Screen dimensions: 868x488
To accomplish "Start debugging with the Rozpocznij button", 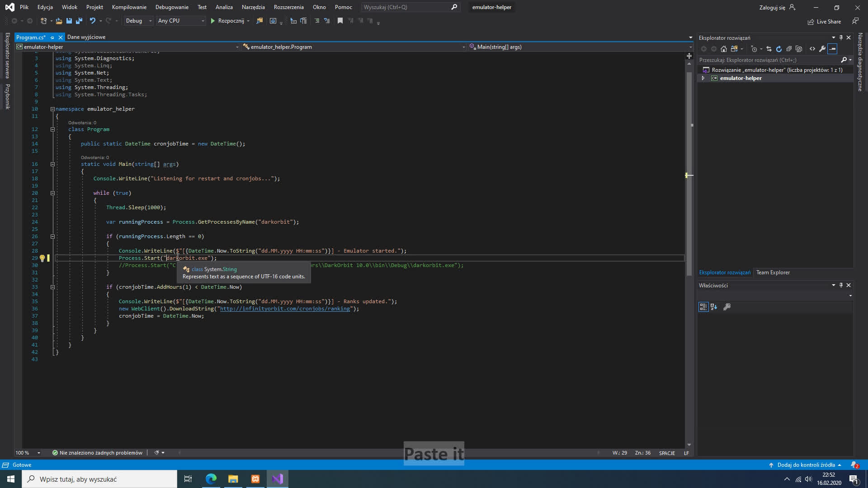I will tap(227, 21).
